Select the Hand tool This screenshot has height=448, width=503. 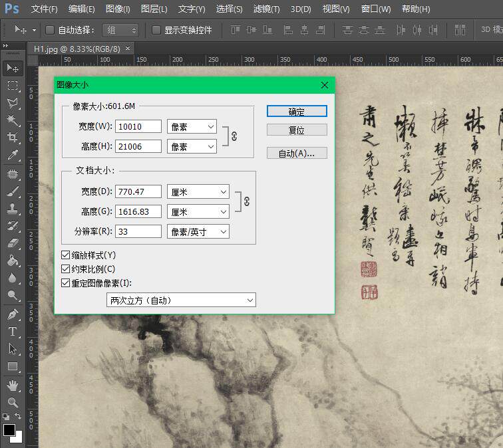(13, 386)
